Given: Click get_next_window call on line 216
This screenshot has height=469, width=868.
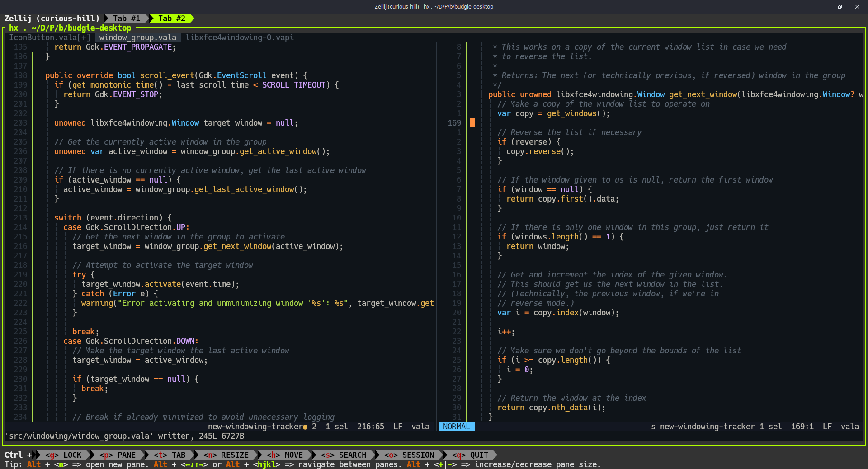Looking at the screenshot, I should tap(237, 246).
